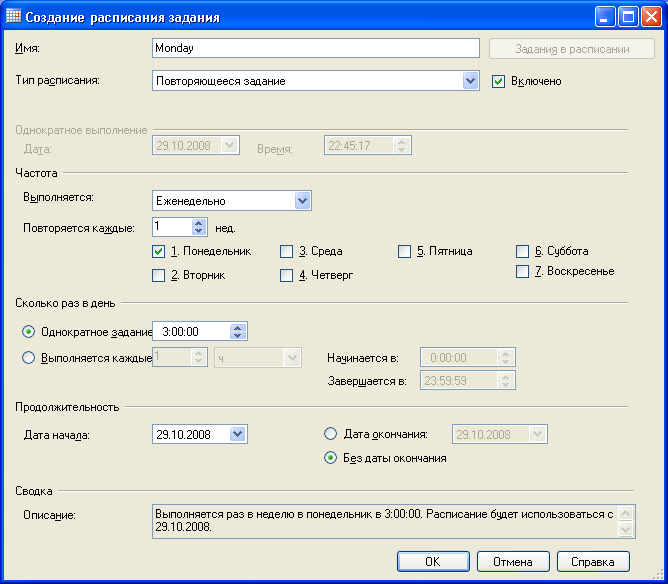The width and height of the screenshot is (668, 584).
Task: Enable the 'Пятница' day checkbox
Action: (404, 251)
